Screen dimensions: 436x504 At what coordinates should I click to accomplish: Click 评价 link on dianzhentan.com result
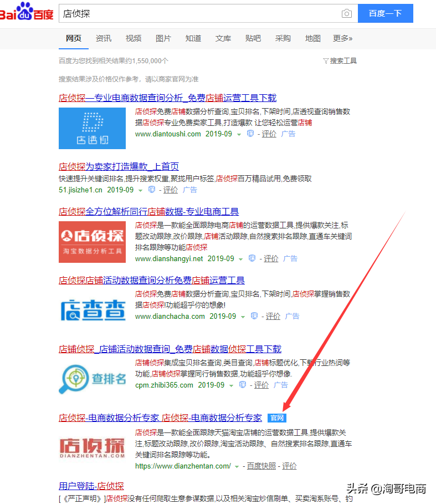click(289, 466)
